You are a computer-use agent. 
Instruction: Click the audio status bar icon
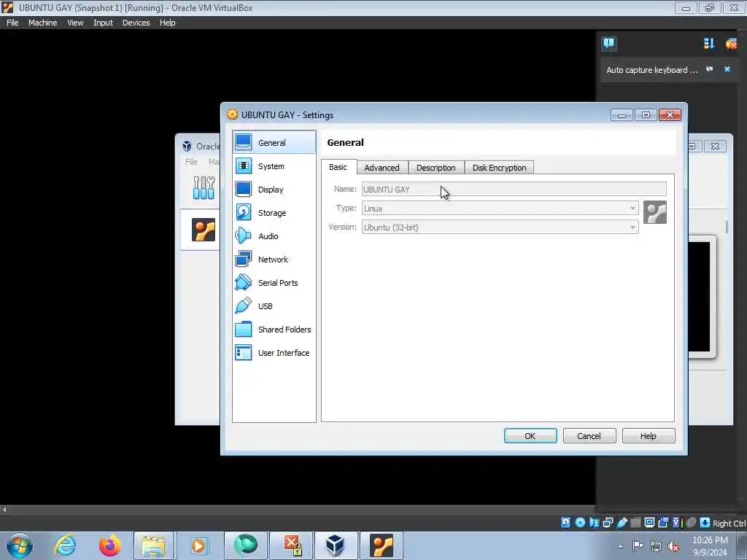594,522
